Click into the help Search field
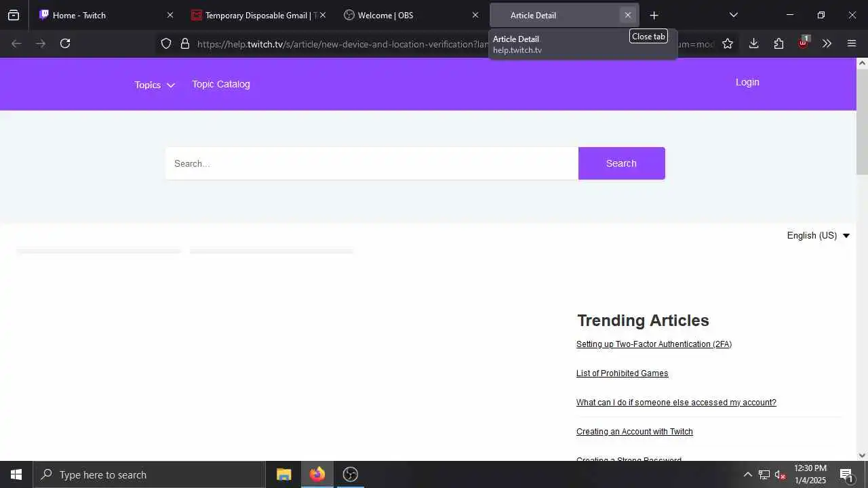868x488 pixels. click(372, 163)
